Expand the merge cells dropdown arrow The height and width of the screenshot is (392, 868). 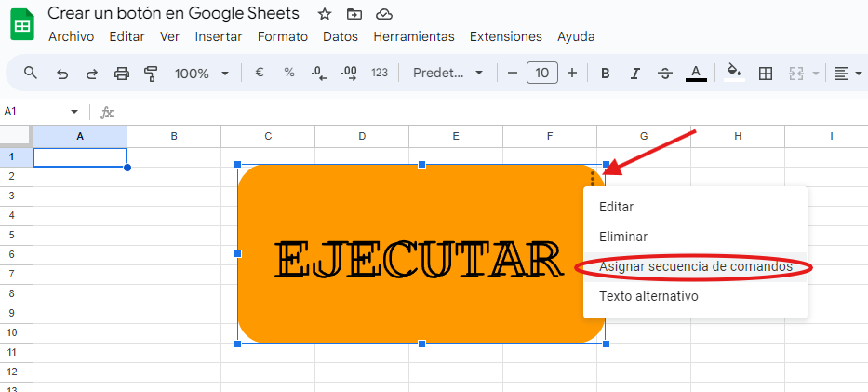[815, 73]
